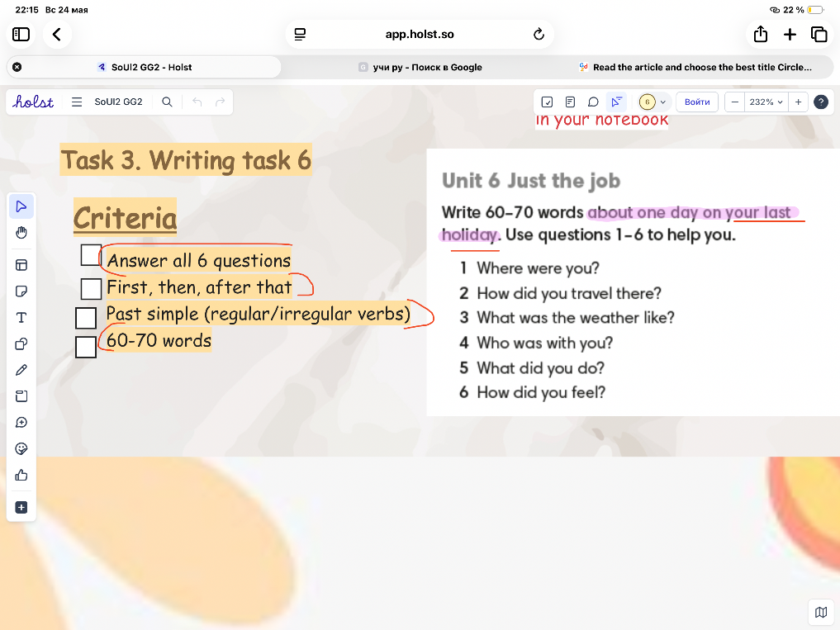The height and width of the screenshot is (630, 840).
Task: Open the minimap in bottom corner
Action: (x=821, y=612)
